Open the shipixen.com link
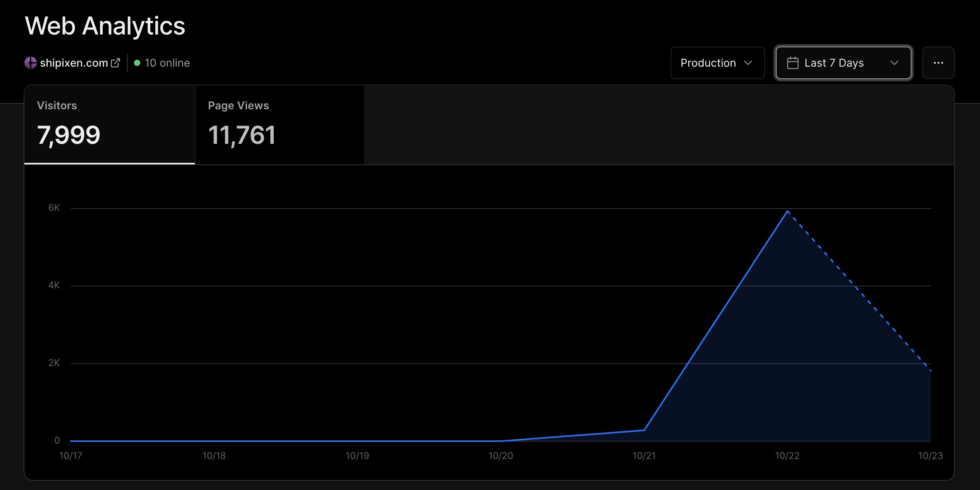Image resolution: width=980 pixels, height=490 pixels. click(x=74, y=63)
